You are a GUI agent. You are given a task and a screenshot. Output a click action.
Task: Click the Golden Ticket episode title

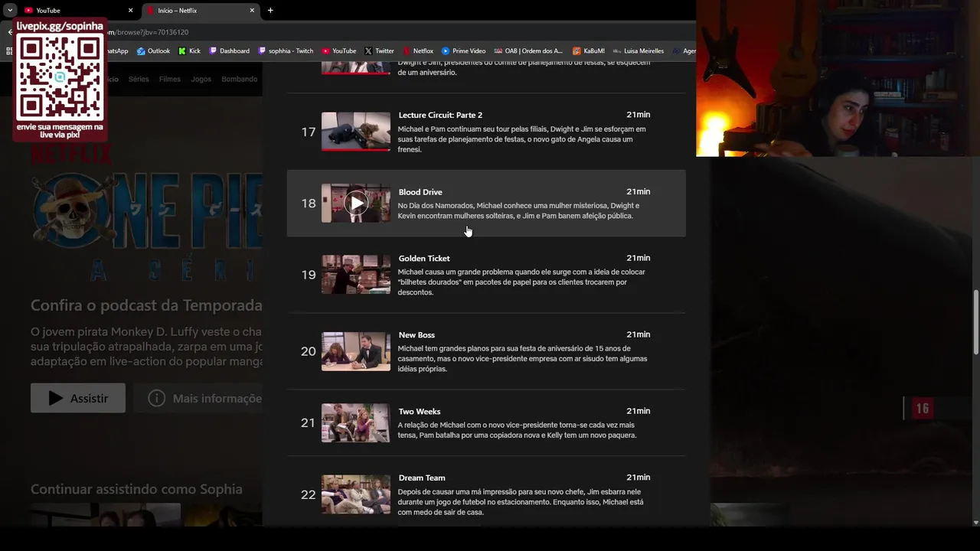(424, 259)
